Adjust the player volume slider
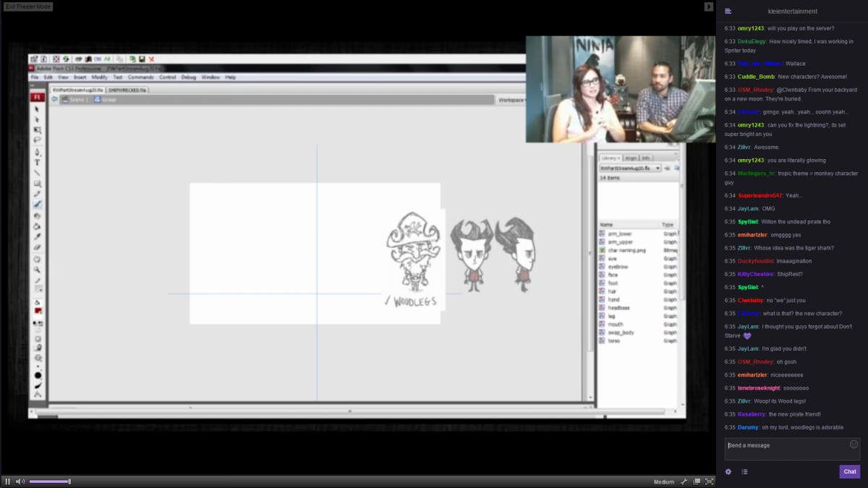 (49, 481)
